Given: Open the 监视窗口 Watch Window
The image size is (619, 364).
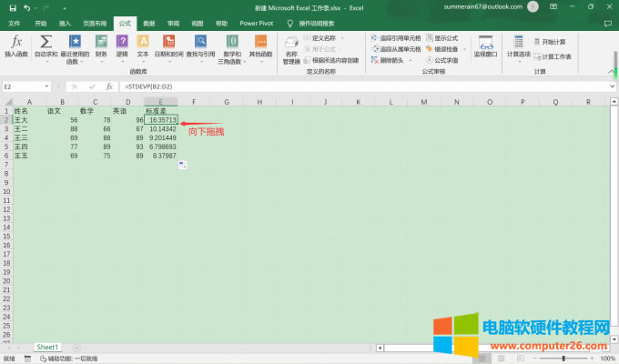Looking at the screenshot, I should tap(487, 46).
